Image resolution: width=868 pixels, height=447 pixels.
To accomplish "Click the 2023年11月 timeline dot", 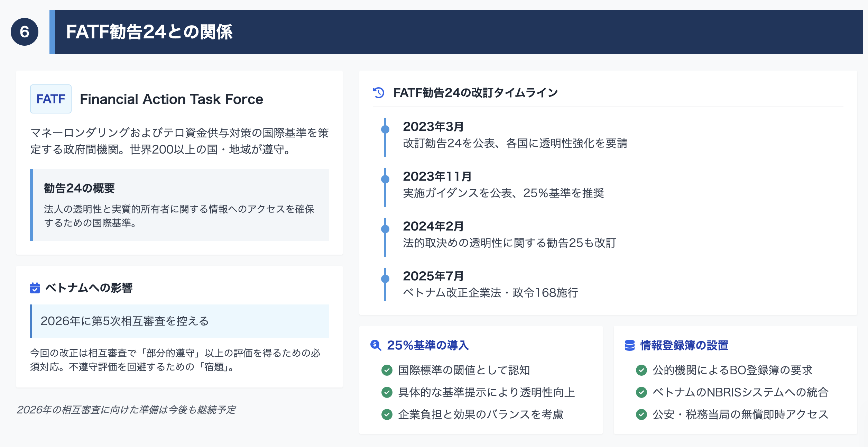I will (x=385, y=179).
